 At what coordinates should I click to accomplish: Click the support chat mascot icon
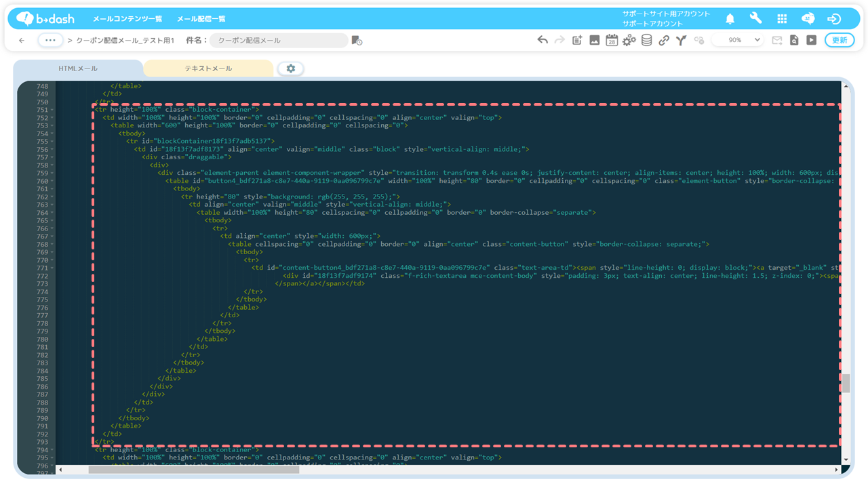pyautogui.click(x=808, y=19)
